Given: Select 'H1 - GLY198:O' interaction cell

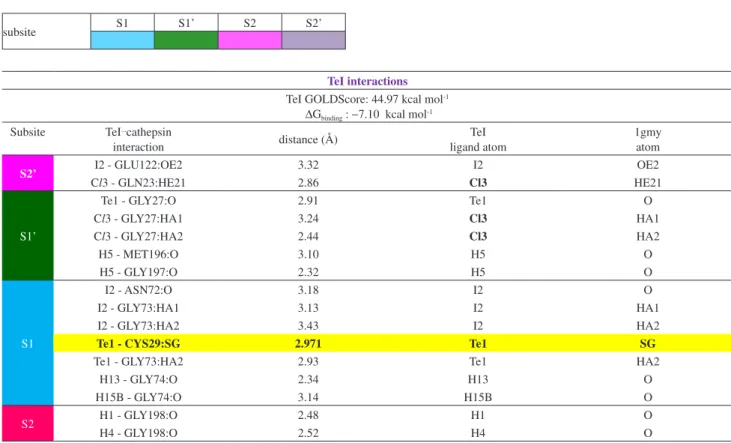Looking at the screenshot, I should tap(138, 415).
